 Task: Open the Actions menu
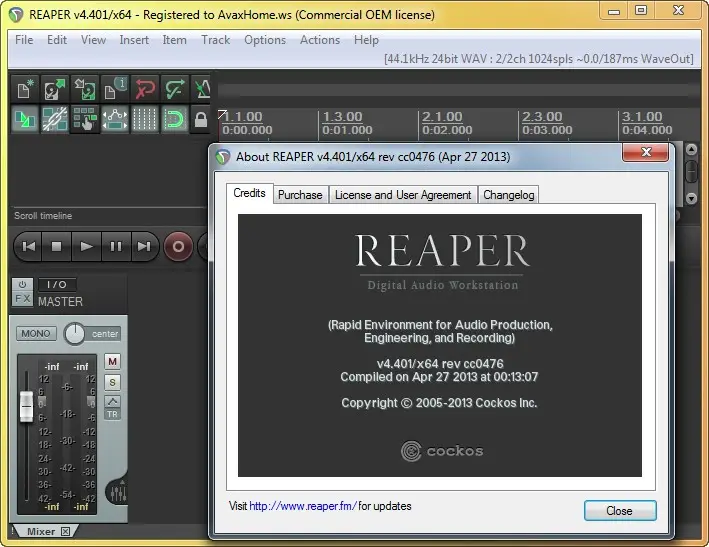point(320,40)
